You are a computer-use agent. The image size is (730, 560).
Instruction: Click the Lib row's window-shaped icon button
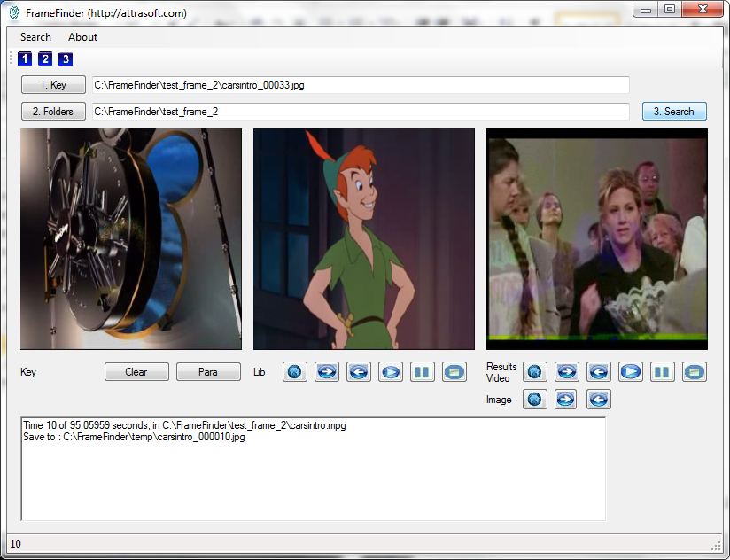[454, 372]
